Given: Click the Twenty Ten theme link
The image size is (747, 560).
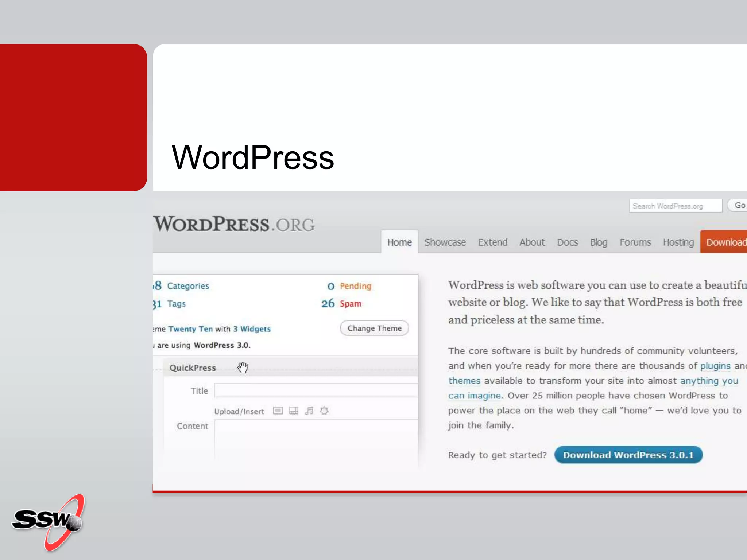Looking at the screenshot, I should (190, 329).
